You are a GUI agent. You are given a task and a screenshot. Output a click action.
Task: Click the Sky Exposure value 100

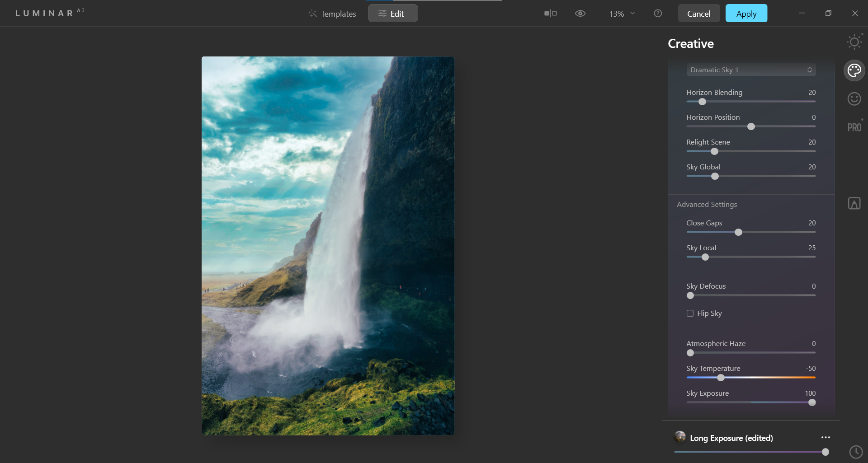pos(810,393)
